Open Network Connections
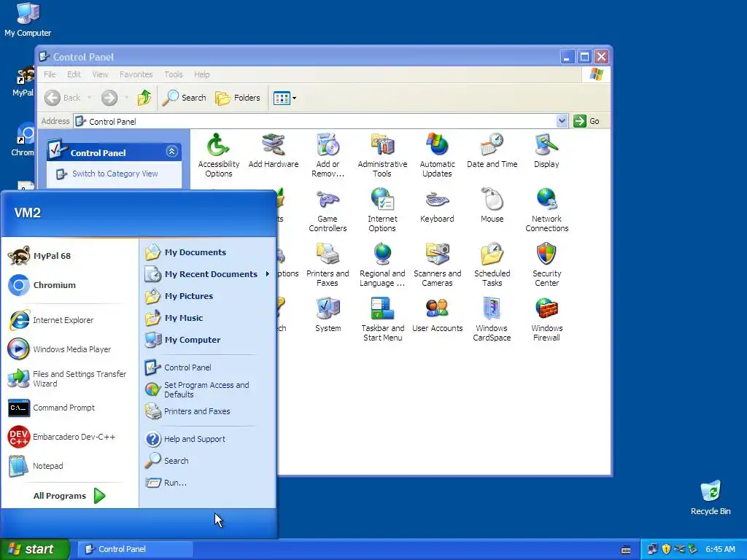Screen dimensions: 747x560 pyautogui.click(x=547, y=210)
